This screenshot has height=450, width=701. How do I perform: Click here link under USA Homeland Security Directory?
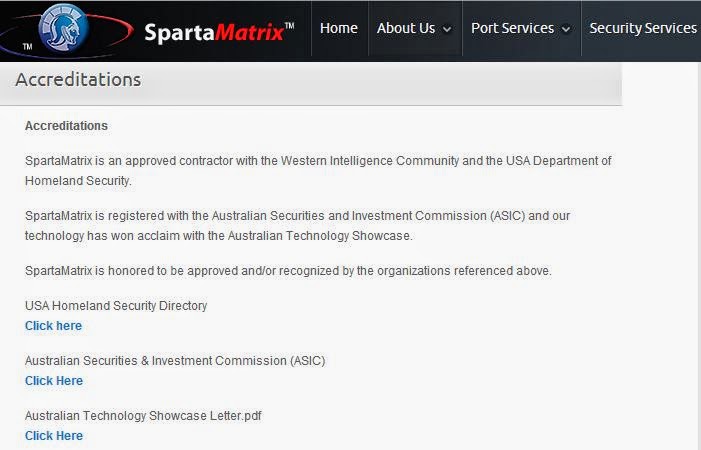53,326
